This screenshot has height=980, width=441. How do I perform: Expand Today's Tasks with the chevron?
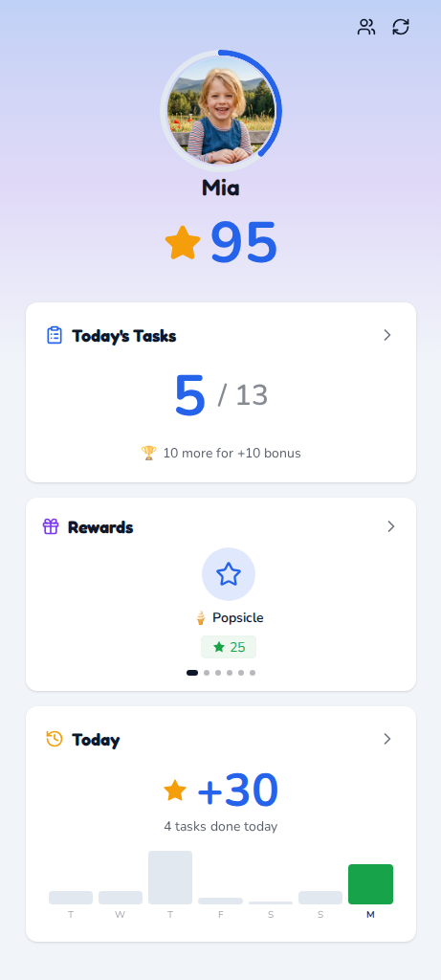tap(387, 336)
